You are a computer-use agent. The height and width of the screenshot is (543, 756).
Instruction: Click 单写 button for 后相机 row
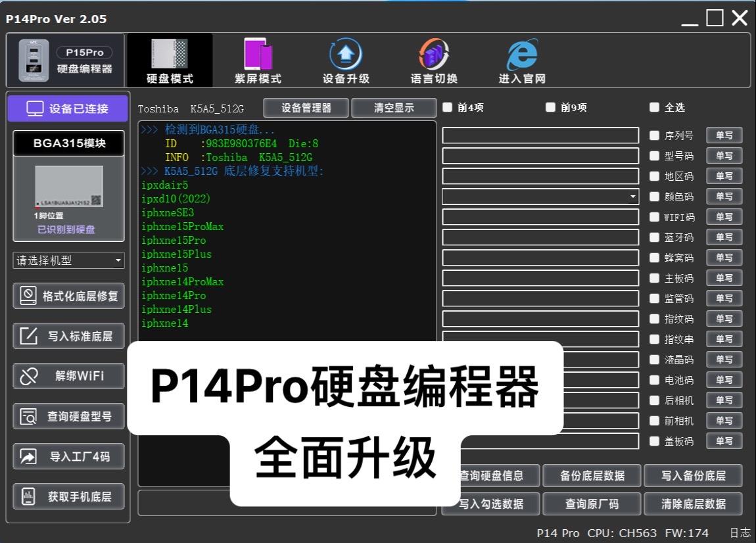[x=724, y=400]
